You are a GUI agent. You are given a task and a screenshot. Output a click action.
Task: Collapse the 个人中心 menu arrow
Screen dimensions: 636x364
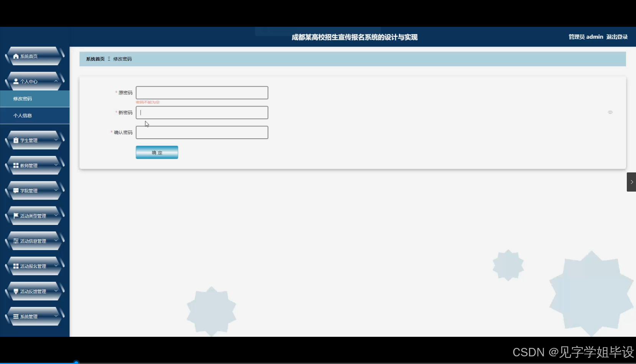(x=56, y=81)
